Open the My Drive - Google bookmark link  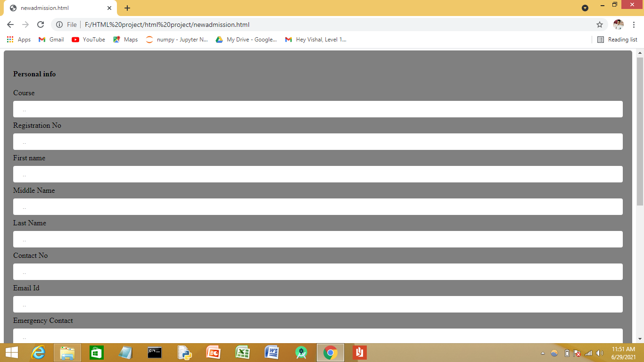[x=246, y=40]
